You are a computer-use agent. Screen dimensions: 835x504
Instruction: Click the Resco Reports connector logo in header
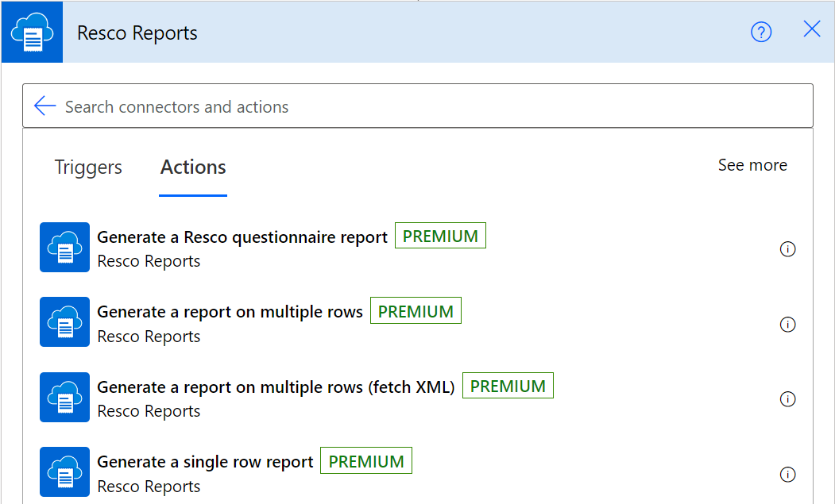(x=32, y=33)
